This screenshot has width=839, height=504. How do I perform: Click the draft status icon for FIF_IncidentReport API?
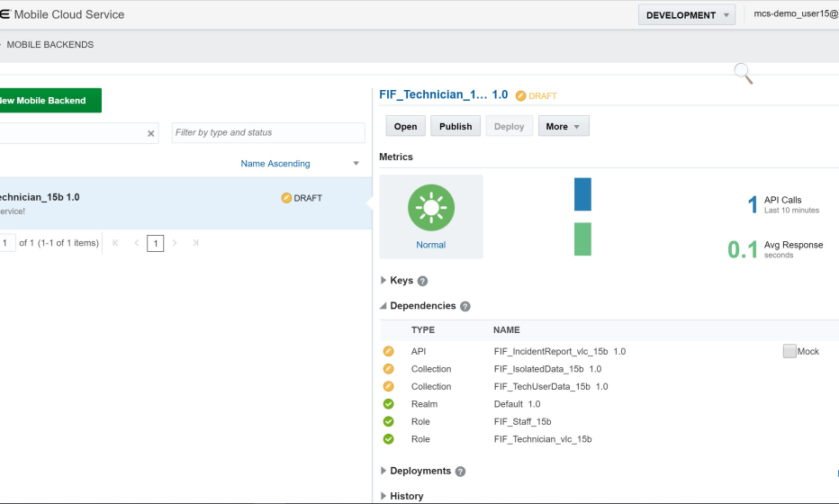point(389,351)
